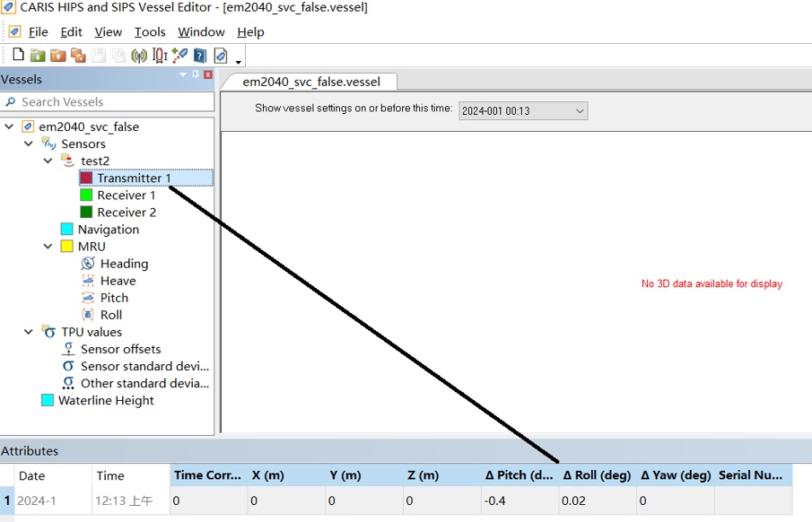Select the Heading item under MRU

[x=125, y=264]
